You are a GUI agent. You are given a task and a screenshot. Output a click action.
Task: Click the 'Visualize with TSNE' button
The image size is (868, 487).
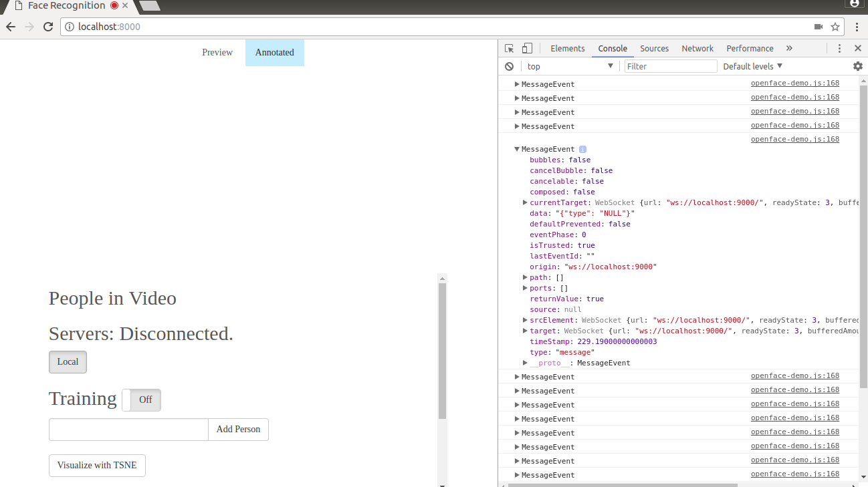click(x=97, y=465)
